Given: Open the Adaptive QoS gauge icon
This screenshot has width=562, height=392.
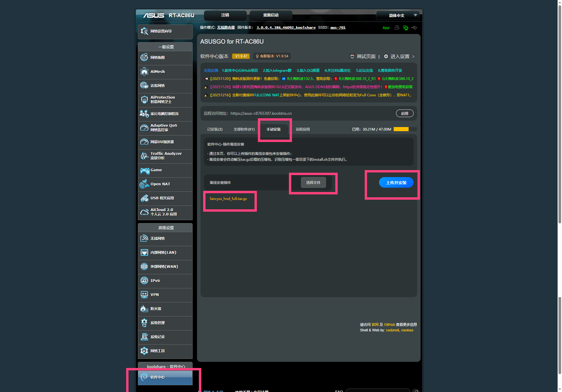Looking at the screenshot, I should 144,128.
